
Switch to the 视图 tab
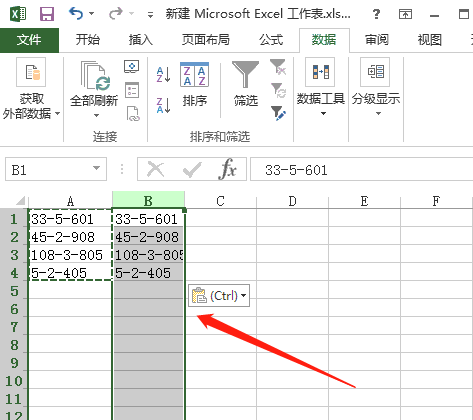[x=430, y=40]
